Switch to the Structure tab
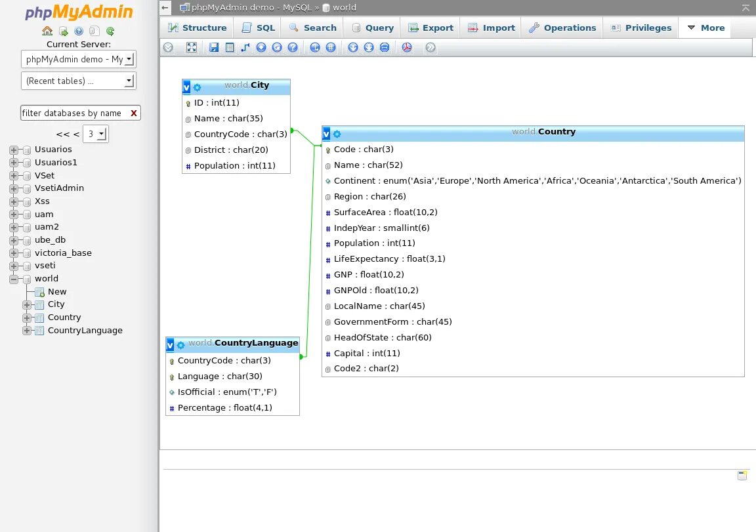Viewport: 756px width, 532px height. tap(197, 28)
